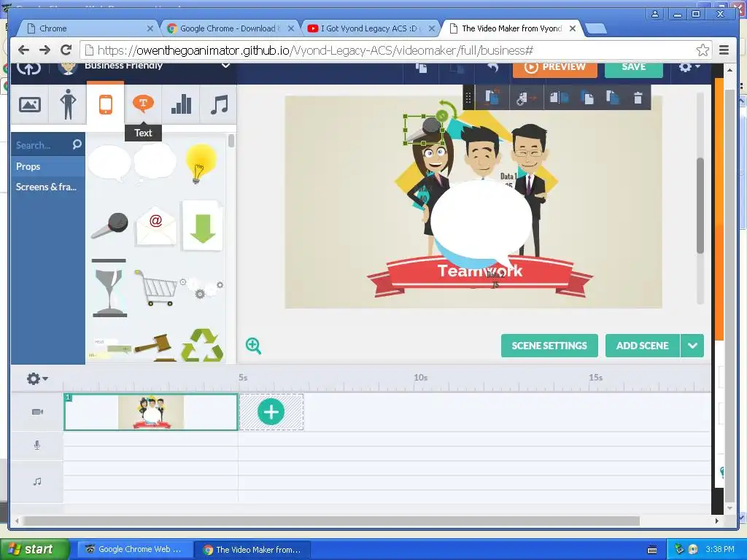Expand the ADD SCENE dropdown arrow
747x560 pixels.
pyautogui.click(x=692, y=346)
